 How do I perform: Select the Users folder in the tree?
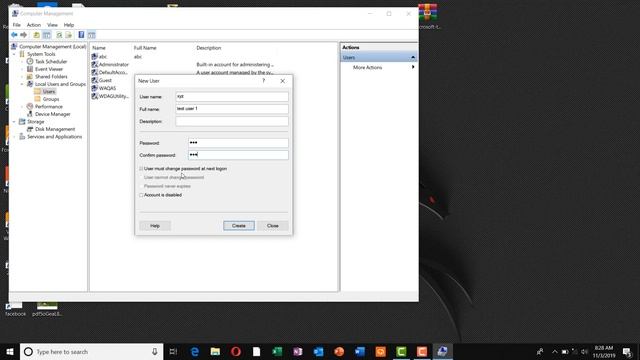(49, 91)
